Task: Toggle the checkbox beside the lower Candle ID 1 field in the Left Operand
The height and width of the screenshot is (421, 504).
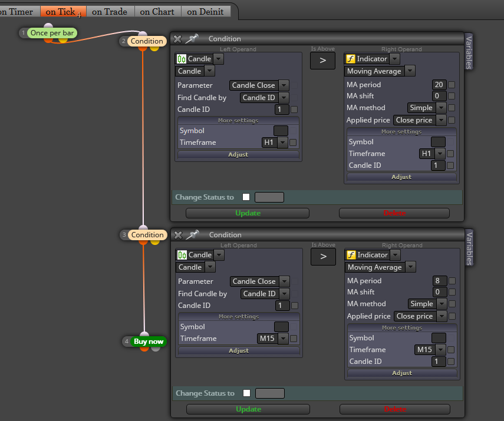Action: pos(295,306)
